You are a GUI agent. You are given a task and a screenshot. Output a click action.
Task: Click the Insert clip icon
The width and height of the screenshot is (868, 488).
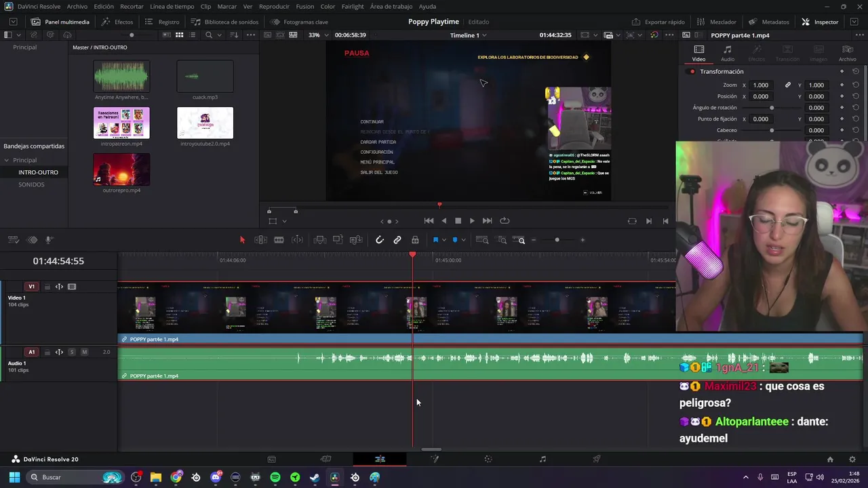pos(320,240)
